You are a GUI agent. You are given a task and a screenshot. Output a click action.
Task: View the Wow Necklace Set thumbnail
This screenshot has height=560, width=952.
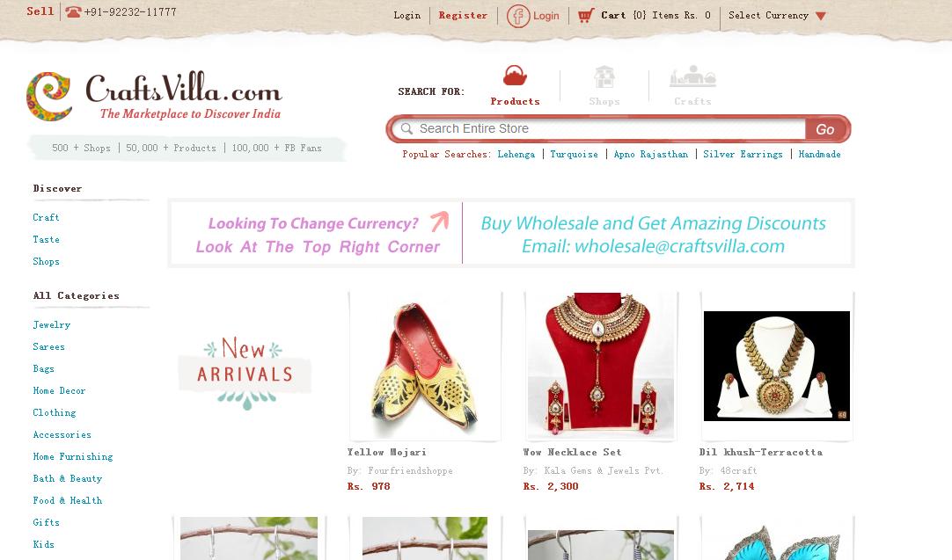pyautogui.click(x=600, y=367)
